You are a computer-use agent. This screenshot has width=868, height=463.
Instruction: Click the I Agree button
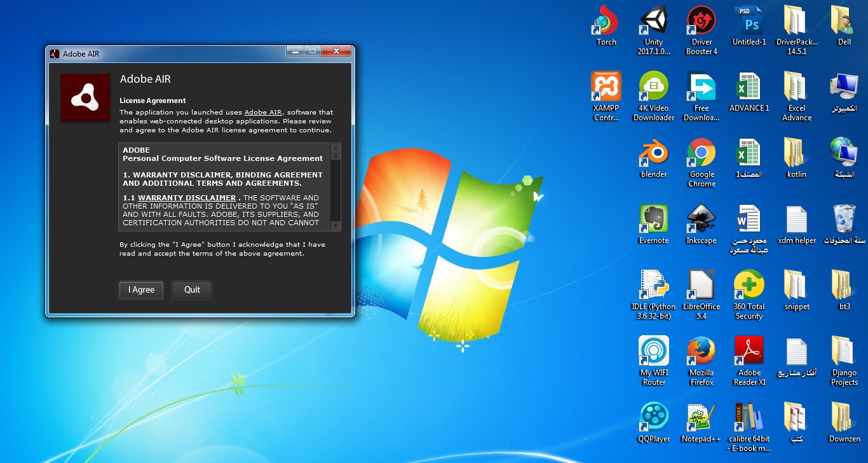140,290
